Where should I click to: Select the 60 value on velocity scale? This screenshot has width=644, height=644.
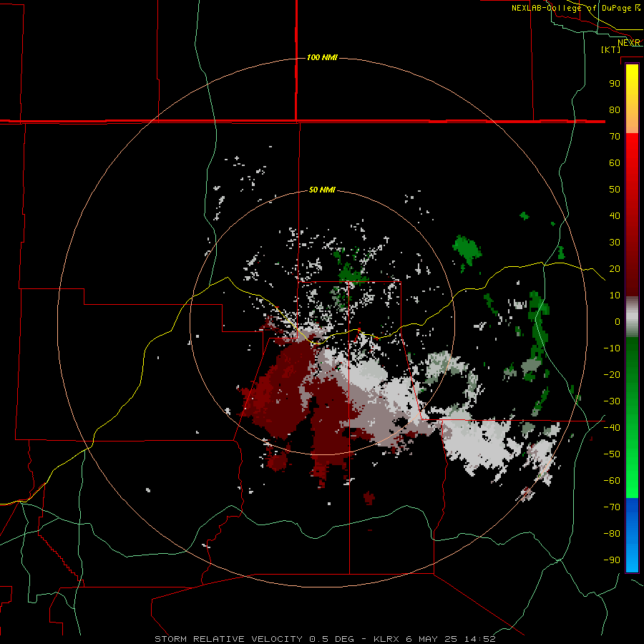pyautogui.click(x=615, y=162)
